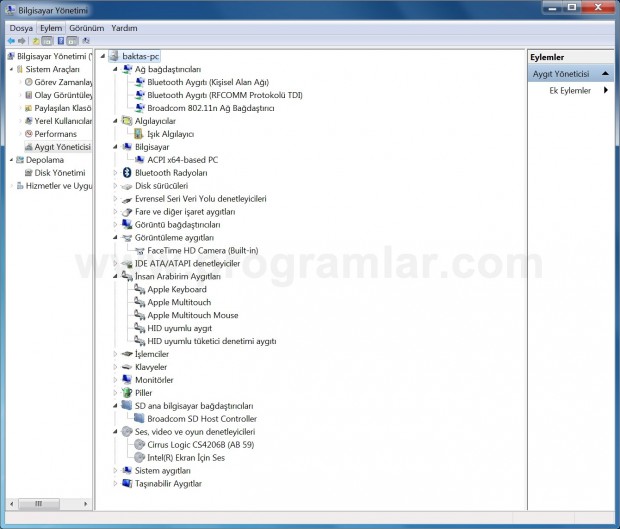
Task: Click the ACPI x64-based PC icon
Action: [139, 160]
